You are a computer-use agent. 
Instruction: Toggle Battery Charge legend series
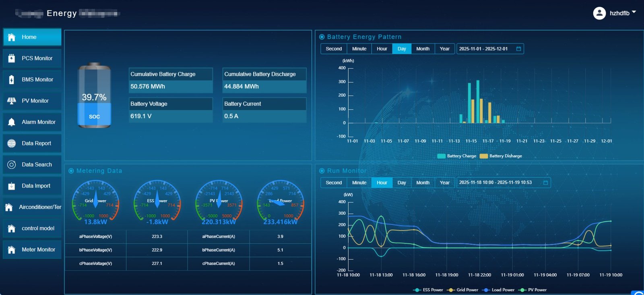click(x=457, y=156)
